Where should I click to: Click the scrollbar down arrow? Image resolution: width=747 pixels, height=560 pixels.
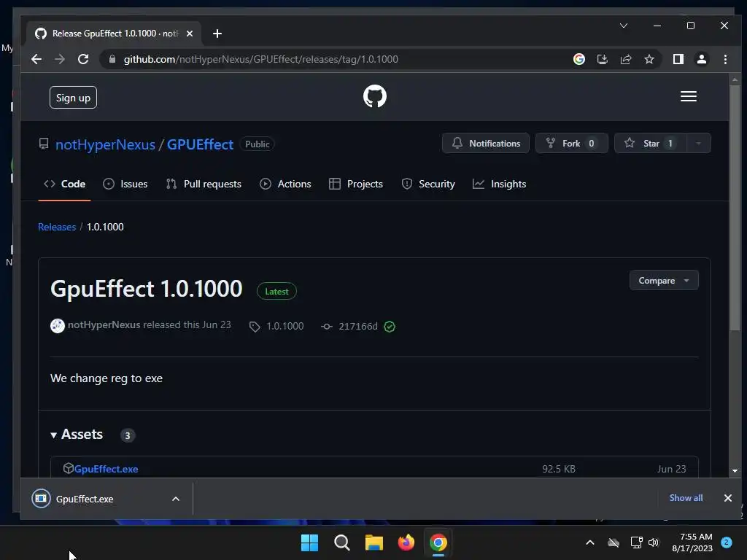pyautogui.click(x=735, y=470)
